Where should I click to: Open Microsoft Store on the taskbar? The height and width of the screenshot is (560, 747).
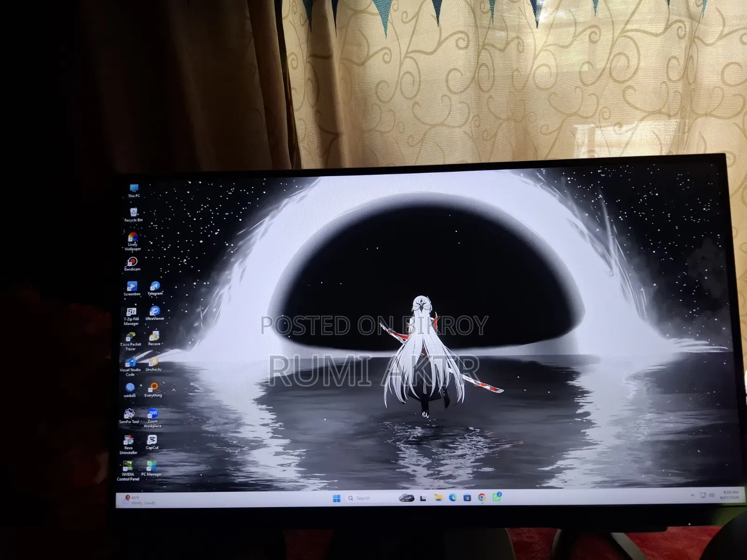(467, 498)
